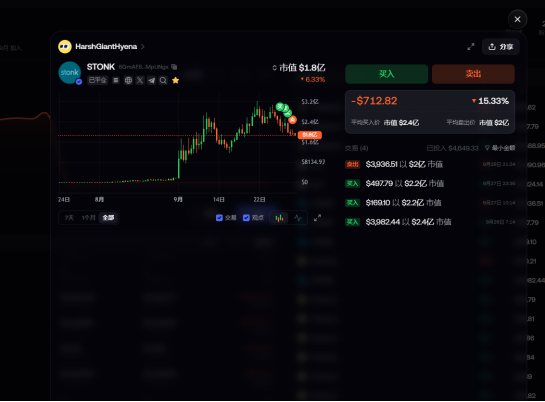
Task: Switch the 市值 market cap display toggle
Action: coord(274,68)
